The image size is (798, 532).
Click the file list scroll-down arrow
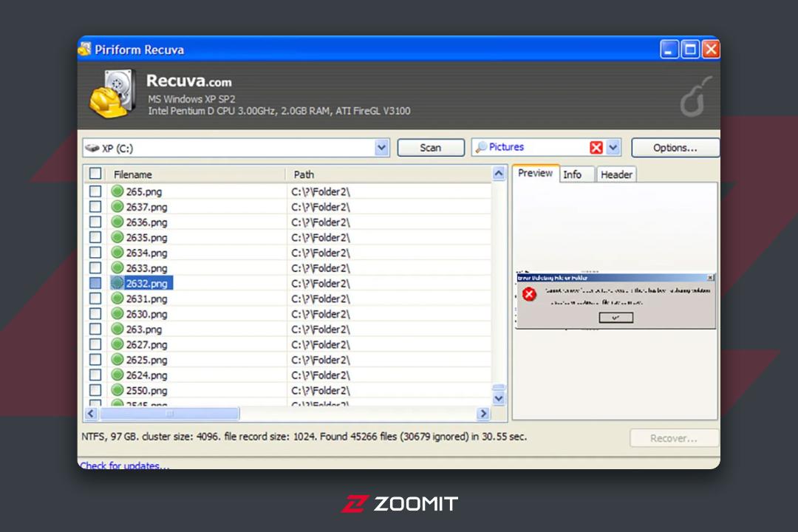(499, 398)
